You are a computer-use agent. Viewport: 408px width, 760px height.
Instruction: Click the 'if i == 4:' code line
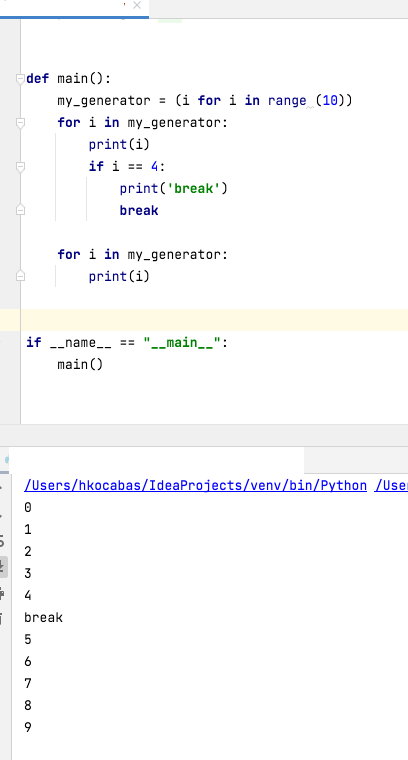coord(127,167)
